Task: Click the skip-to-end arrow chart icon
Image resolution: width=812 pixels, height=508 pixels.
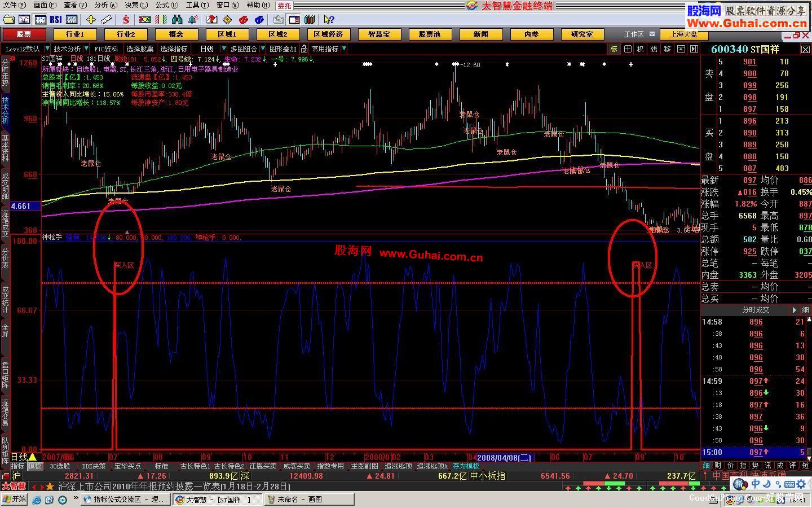Action: click(694, 49)
